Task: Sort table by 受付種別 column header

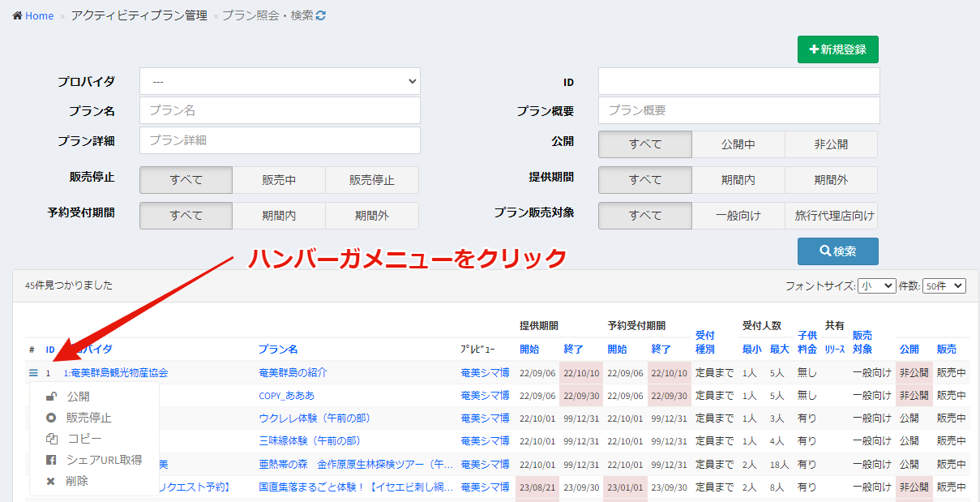Action: coord(705,342)
